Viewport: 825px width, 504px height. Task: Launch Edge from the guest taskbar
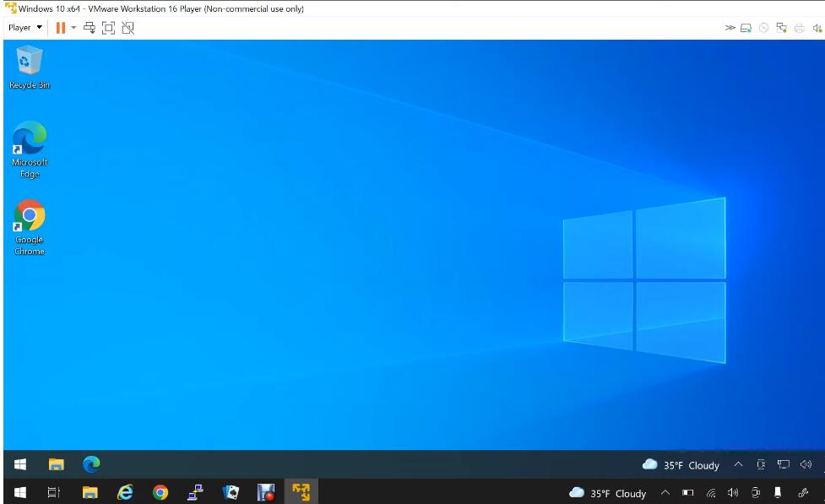point(91,464)
